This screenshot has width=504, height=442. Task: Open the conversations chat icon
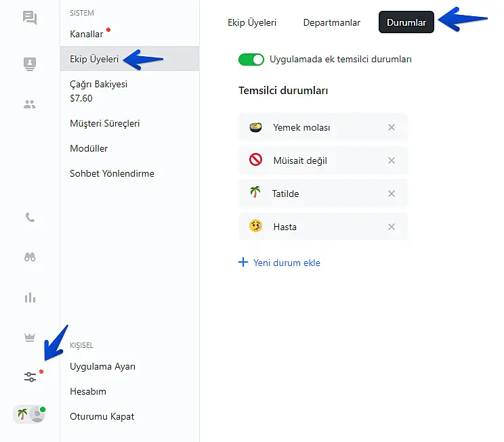point(30,18)
